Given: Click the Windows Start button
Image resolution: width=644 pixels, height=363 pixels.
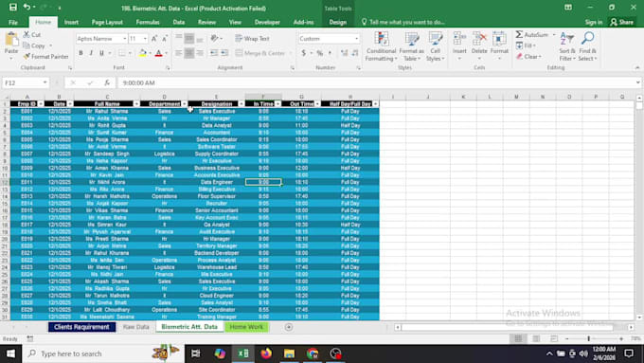Looking at the screenshot, I should coord(10,354).
